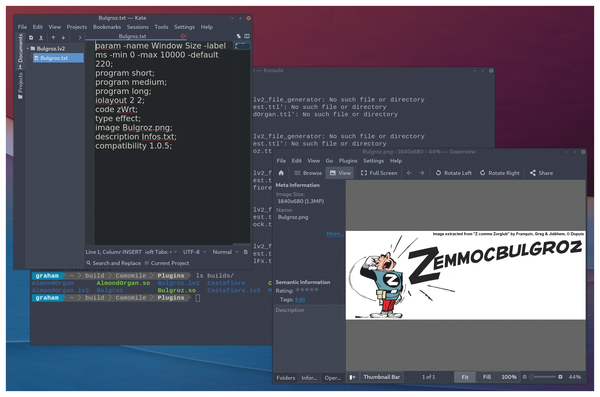
Task: Open Kate's Sessions menu
Action: (137, 27)
